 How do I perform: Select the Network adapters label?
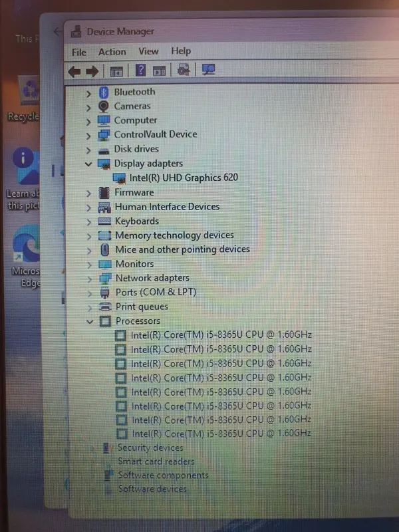[152, 278]
